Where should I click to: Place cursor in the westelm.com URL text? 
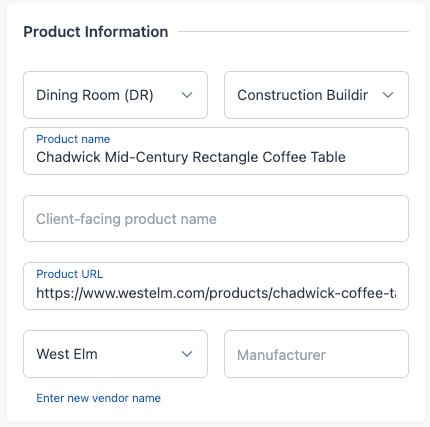216,293
